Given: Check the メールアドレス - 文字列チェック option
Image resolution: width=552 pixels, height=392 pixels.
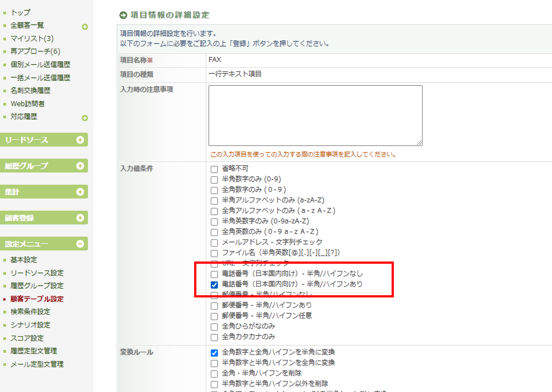Looking at the screenshot, I should 214,243.
